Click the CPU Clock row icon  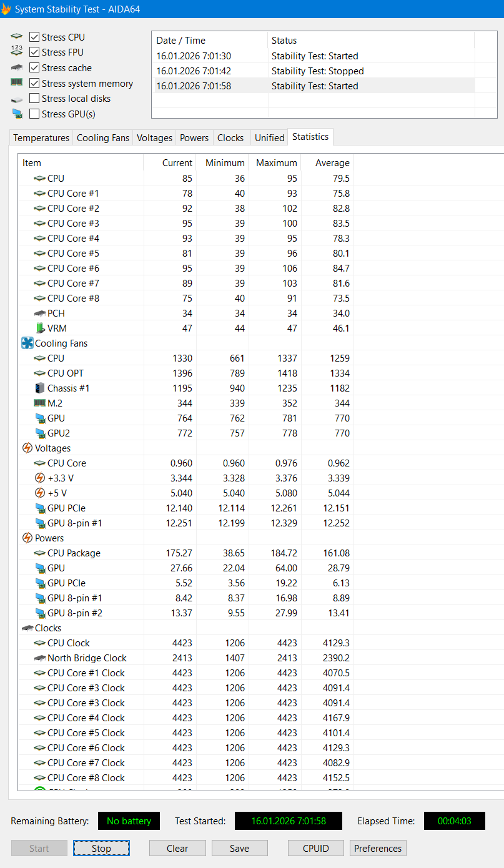(x=40, y=643)
